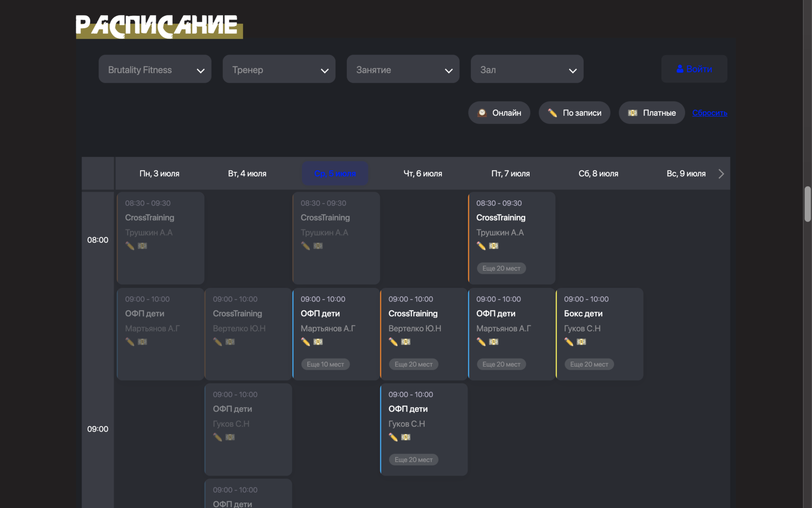Viewport: 812px width, 508px height.
Task: Click money icon on Wednesday ОФП дети Мартьянов
Action: tap(318, 342)
